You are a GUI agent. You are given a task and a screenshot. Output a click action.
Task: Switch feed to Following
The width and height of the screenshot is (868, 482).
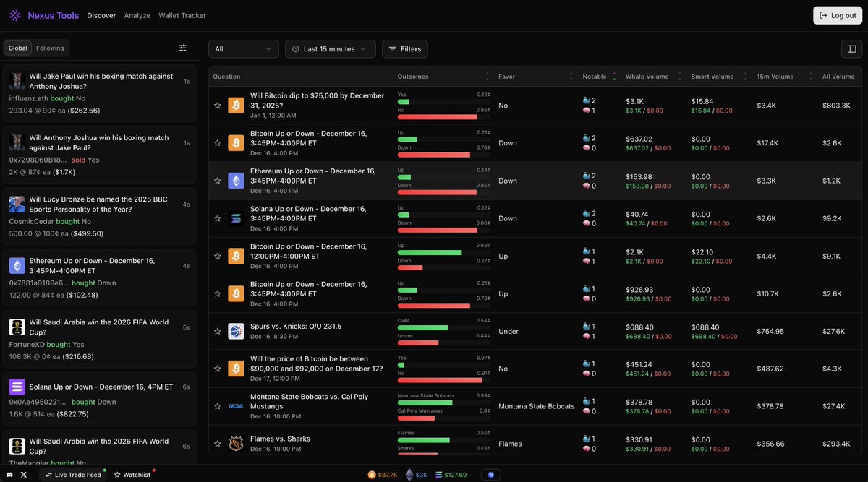click(50, 48)
